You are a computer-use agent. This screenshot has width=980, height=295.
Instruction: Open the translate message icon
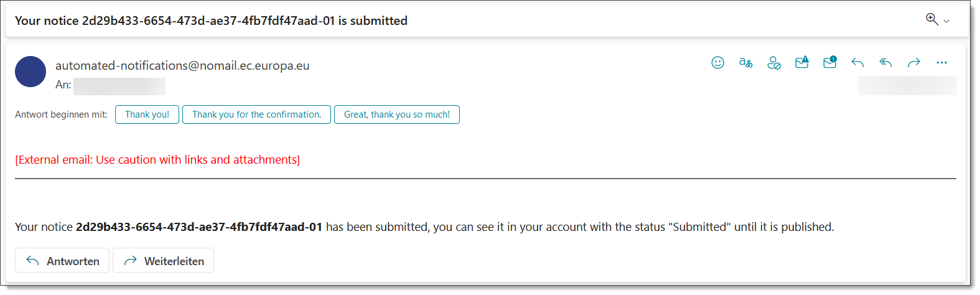[745, 62]
